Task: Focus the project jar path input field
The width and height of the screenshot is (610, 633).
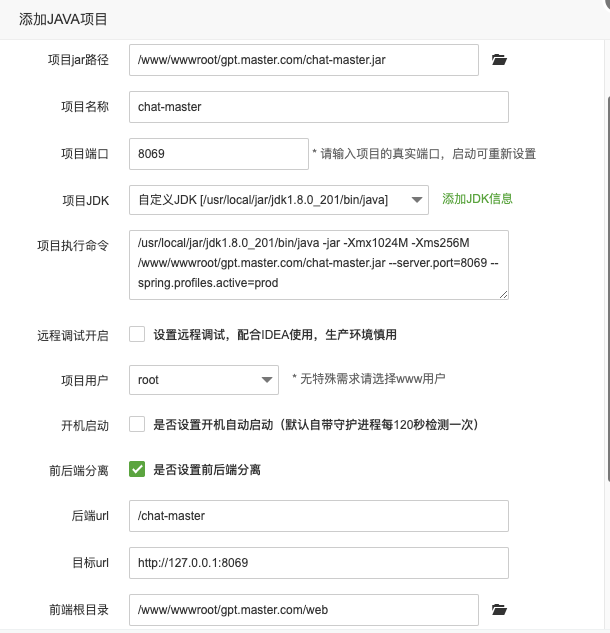Action: coord(304,60)
